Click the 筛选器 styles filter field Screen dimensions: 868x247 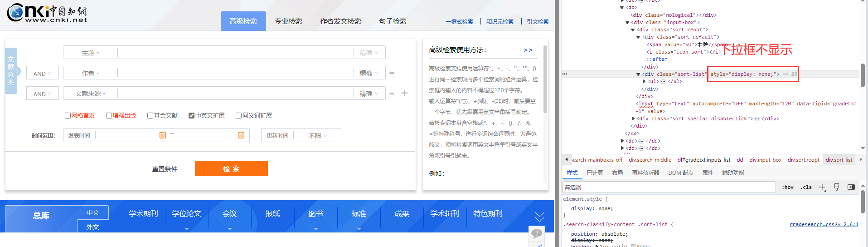point(669,187)
